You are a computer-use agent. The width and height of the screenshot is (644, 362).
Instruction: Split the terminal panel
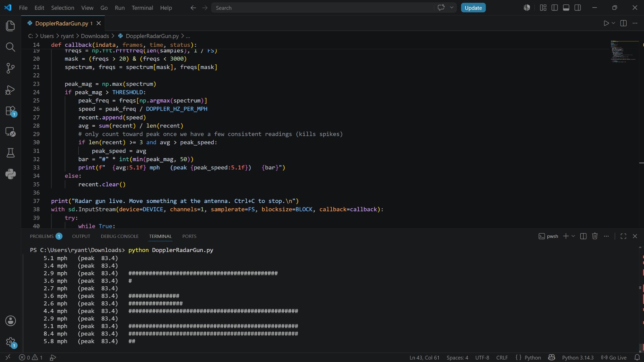coord(583,236)
